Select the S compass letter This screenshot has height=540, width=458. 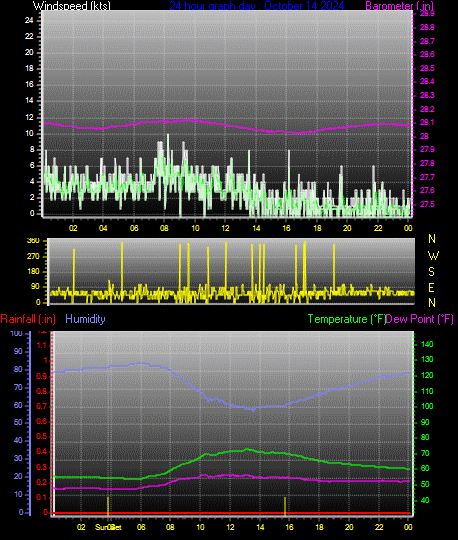tap(431, 272)
